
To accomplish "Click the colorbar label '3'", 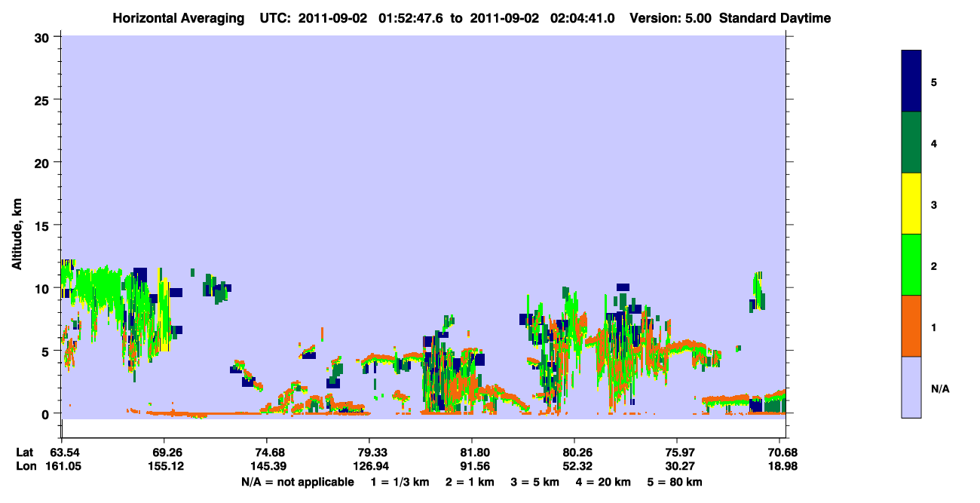I will [934, 204].
